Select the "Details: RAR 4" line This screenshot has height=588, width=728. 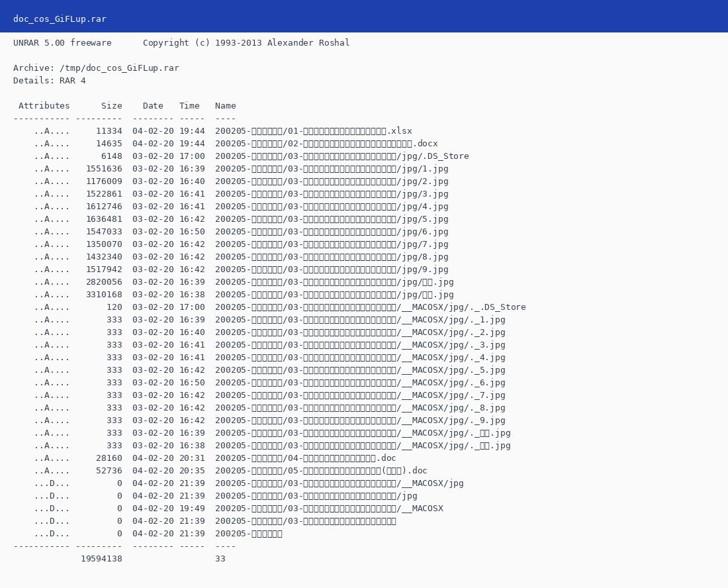50,80
